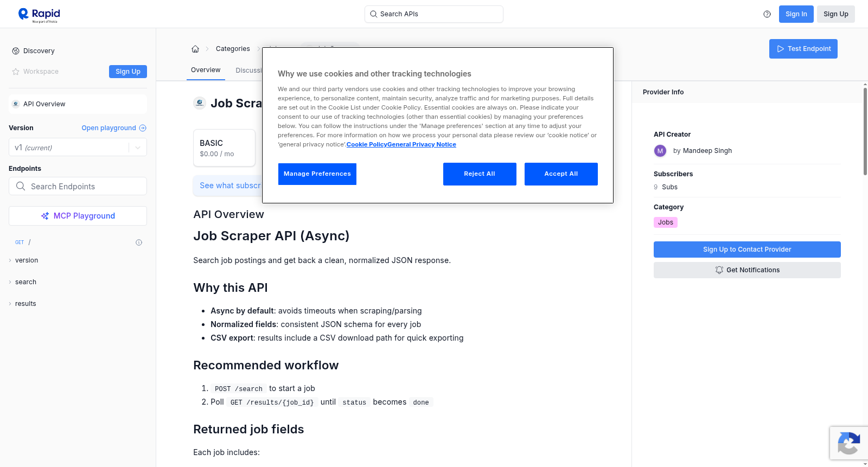
Task: Click the Provider Info scrollbar
Action: click(865, 130)
